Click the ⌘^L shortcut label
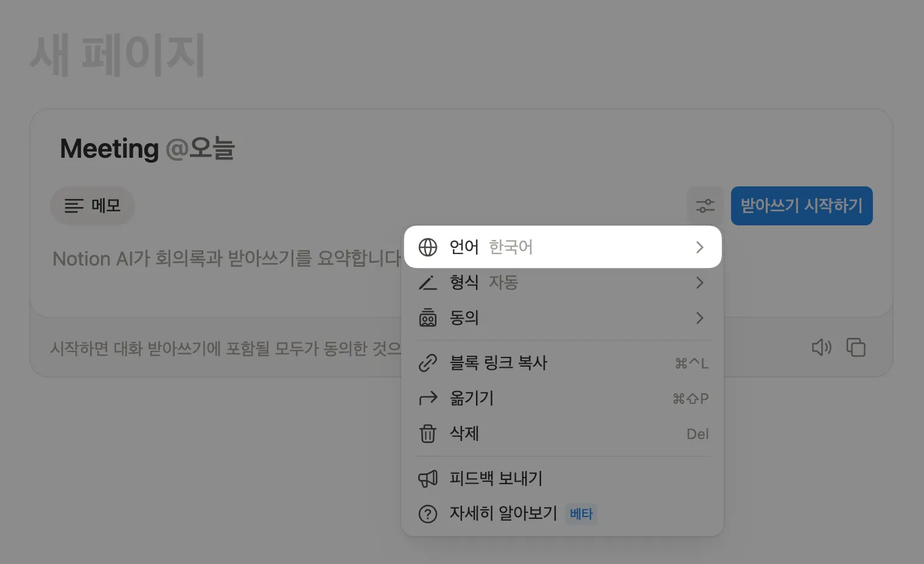Image resolution: width=924 pixels, height=564 pixels. (691, 364)
